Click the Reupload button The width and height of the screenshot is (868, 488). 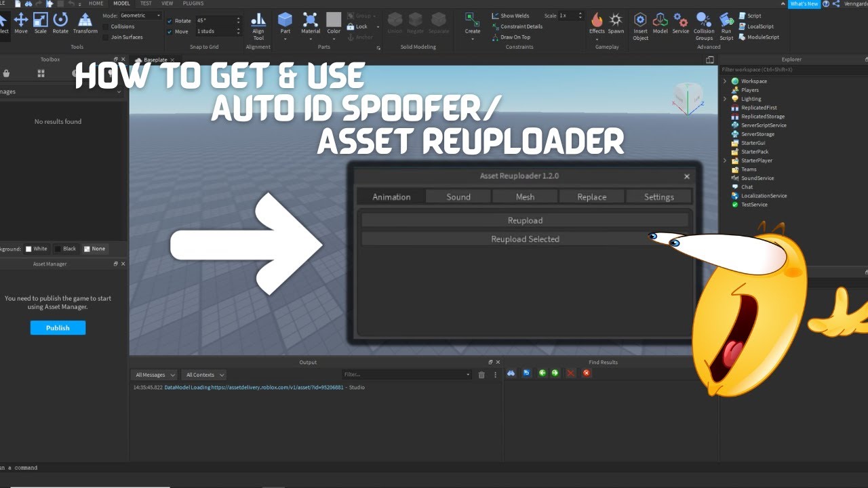tap(525, 220)
